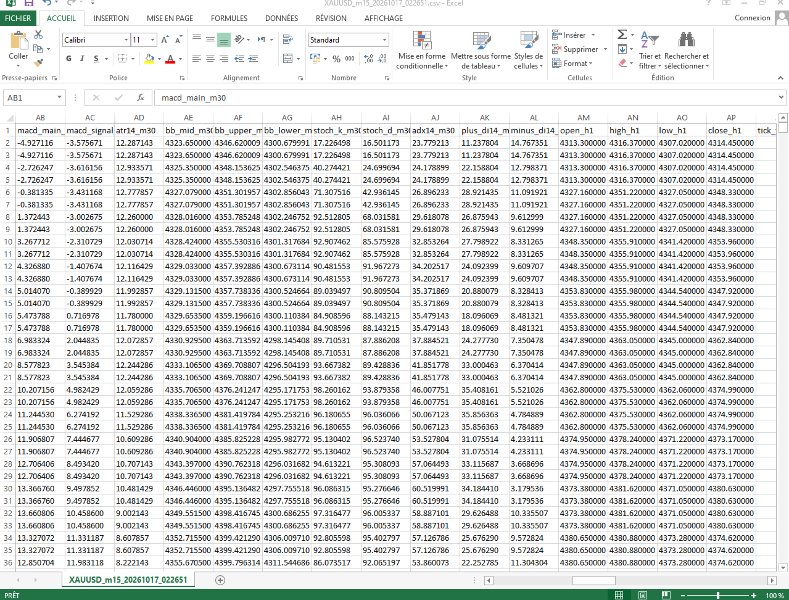The height and width of the screenshot is (600, 789).
Task: Toggle italic I formatting
Action: (82, 59)
